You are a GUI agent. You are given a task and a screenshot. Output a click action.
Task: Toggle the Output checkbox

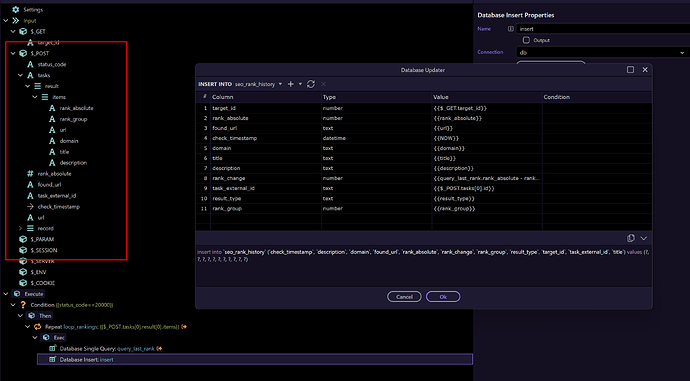526,40
